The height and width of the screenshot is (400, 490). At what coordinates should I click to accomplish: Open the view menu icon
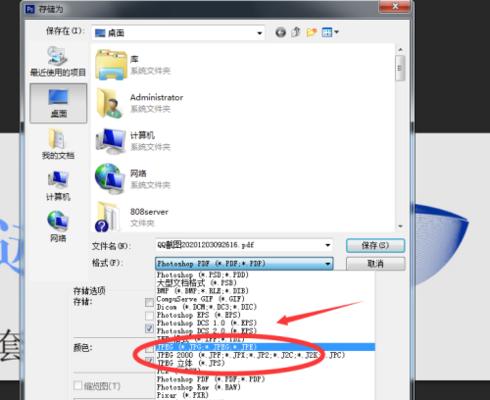tap(327, 32)
